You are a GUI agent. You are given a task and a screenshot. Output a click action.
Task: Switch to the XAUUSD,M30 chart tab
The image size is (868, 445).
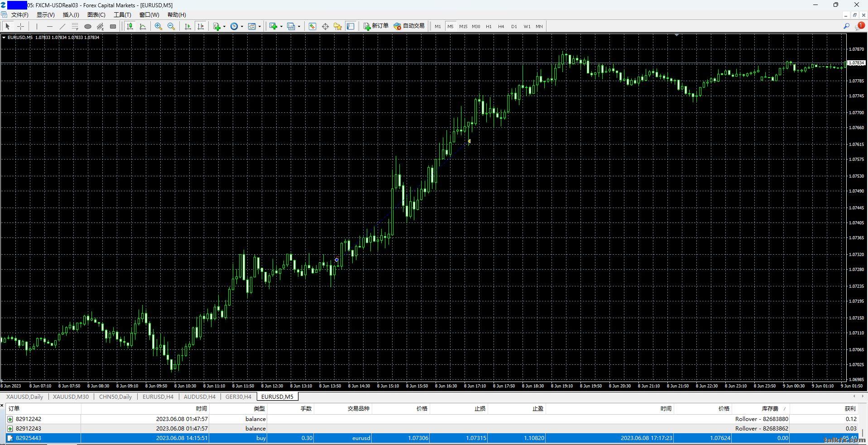71,397
